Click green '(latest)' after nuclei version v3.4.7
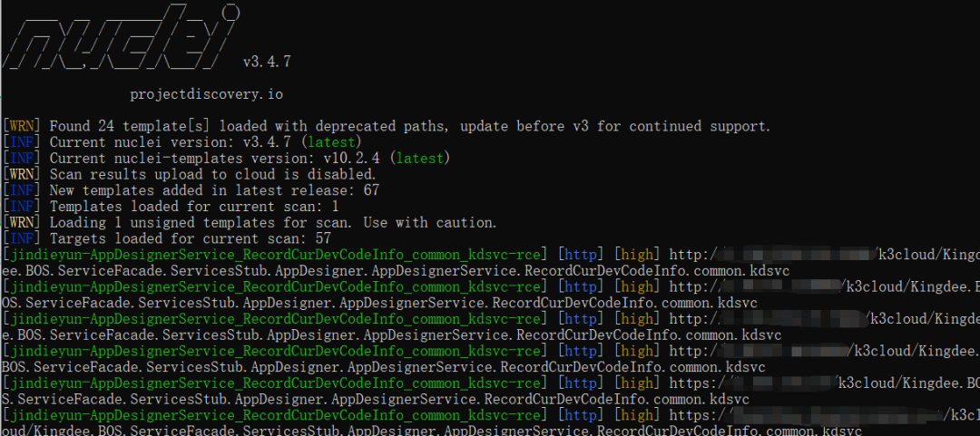Image resolution: width=980 pixels, height=436 pixels. pyautogui.click(x=330, y=142)
